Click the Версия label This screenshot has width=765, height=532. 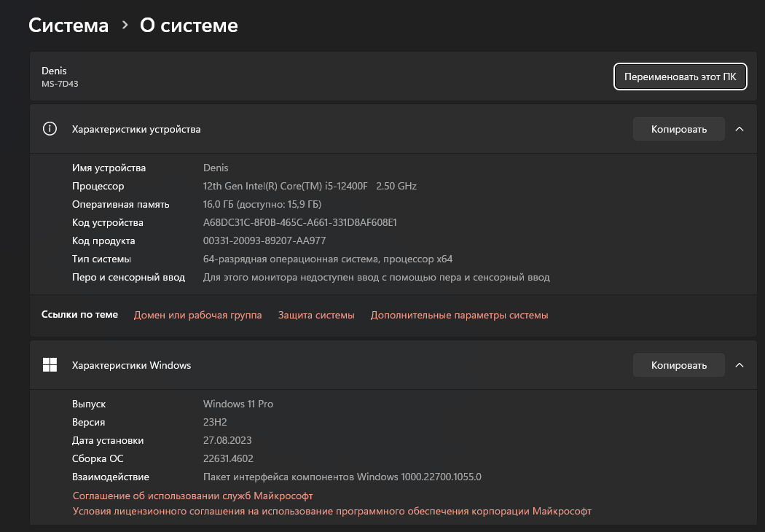(88, 422)
